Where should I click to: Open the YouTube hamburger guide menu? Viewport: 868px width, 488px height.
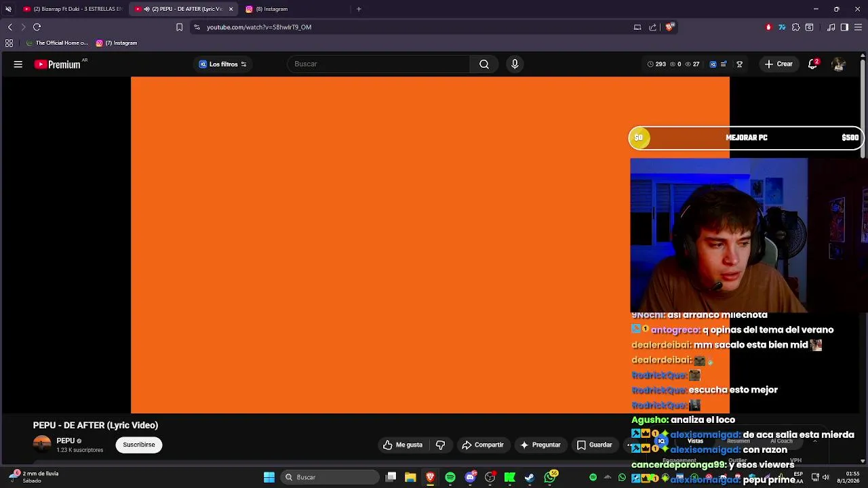pyautogui.click(x=18, y=64)
